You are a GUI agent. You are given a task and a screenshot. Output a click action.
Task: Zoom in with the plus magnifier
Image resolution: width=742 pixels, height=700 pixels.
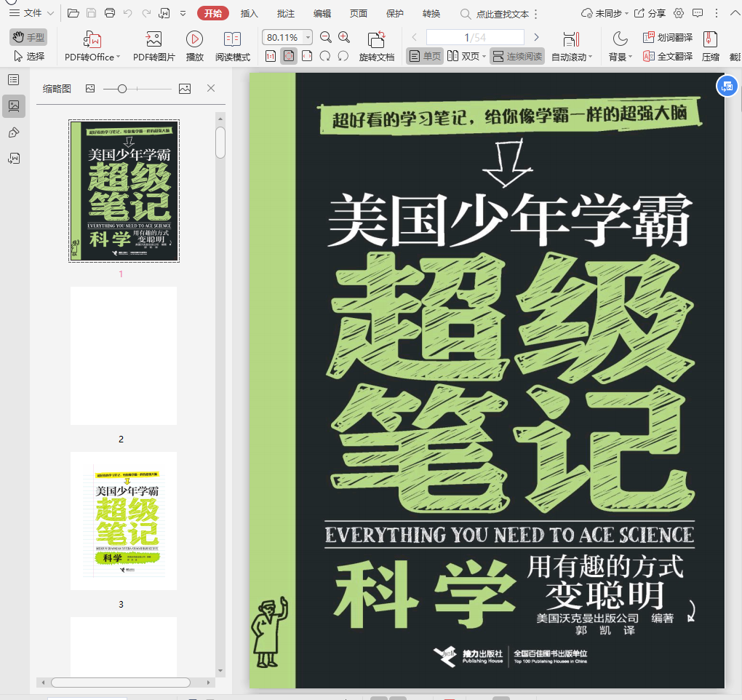tap(344, 37)
